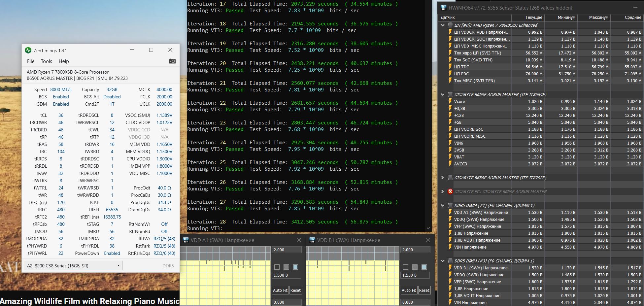
Task: Click the "8000 MT/s" speed value in ZenTimings
Action: pos(61,89)
